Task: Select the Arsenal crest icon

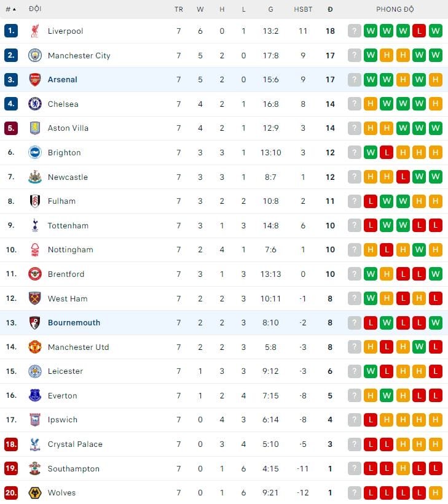Action: click(x=35, y=79)
